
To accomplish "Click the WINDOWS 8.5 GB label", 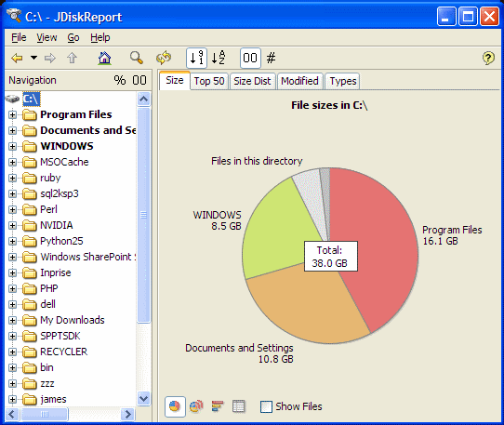I will [217, 220].
